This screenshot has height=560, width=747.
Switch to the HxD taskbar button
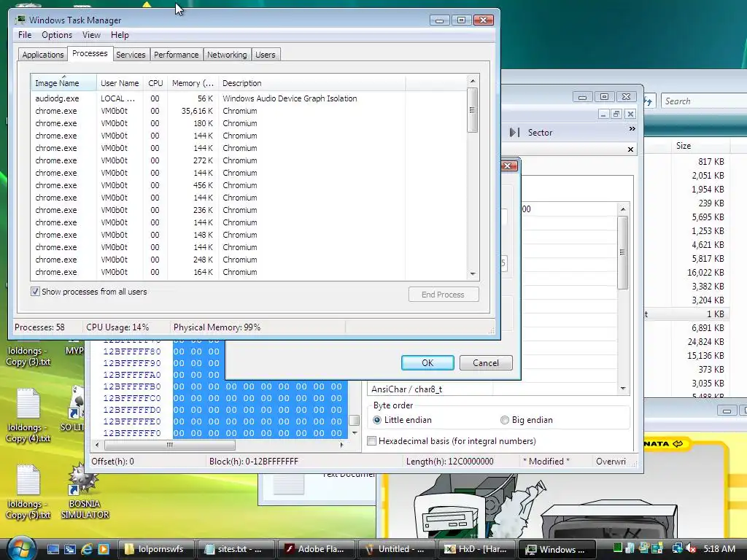click(476, 549)
